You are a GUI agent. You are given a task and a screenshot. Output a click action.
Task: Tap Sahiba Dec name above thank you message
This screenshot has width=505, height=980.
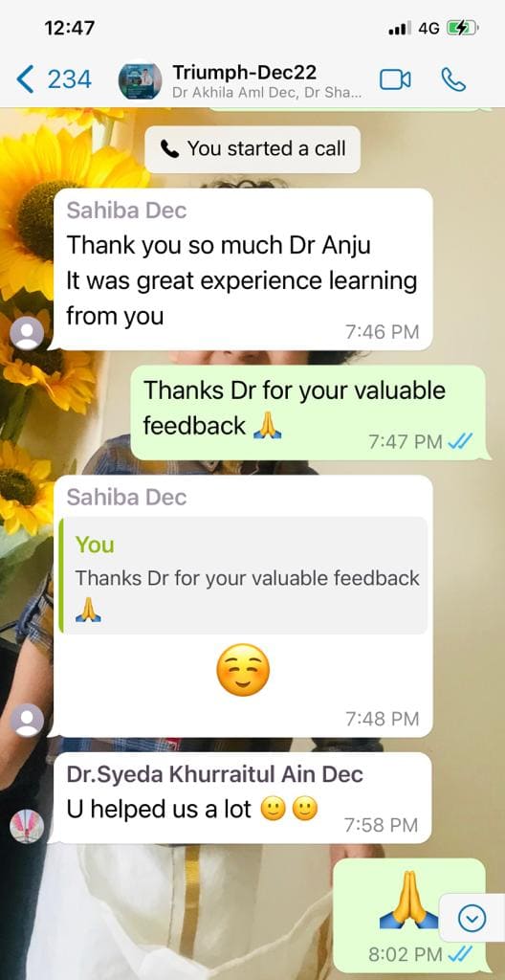pyautogui.click(x=126, y=211)
